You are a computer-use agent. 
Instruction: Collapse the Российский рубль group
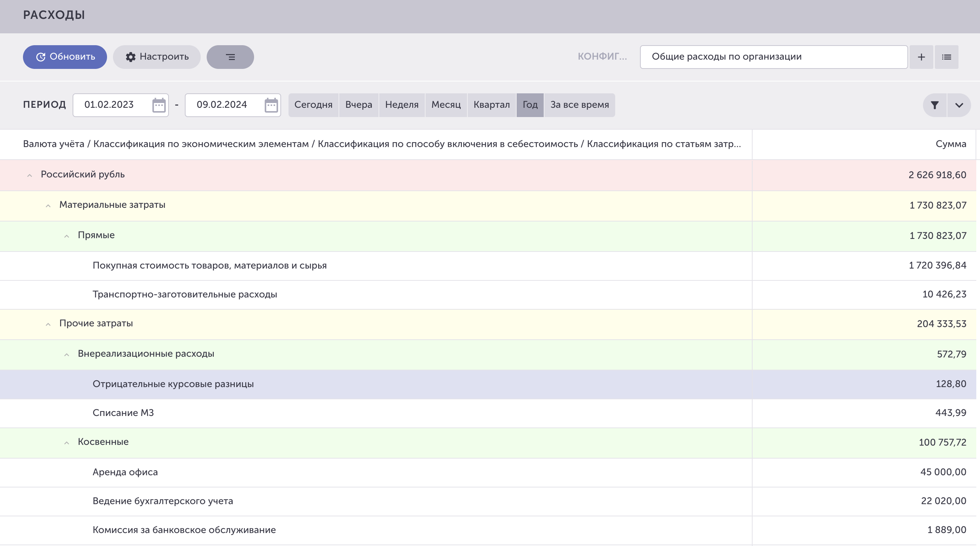point(30,176)
